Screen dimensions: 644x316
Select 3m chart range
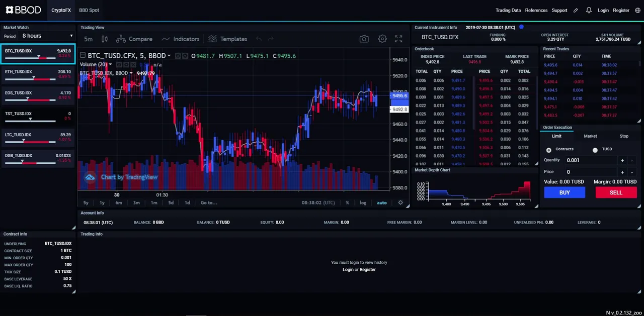click(136, 202)
